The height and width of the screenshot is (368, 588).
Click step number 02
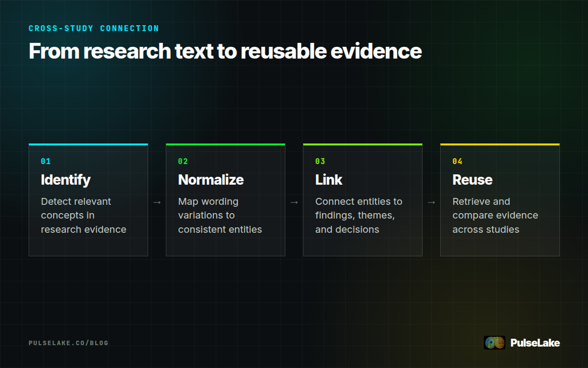point(183,161)
